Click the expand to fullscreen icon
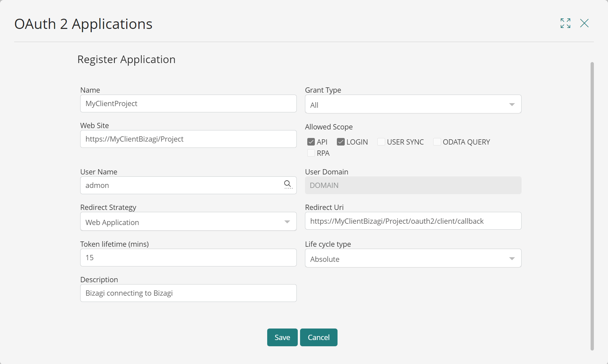Image resolution: width=608 pixels, height=364 pixels. coord(565,23)
